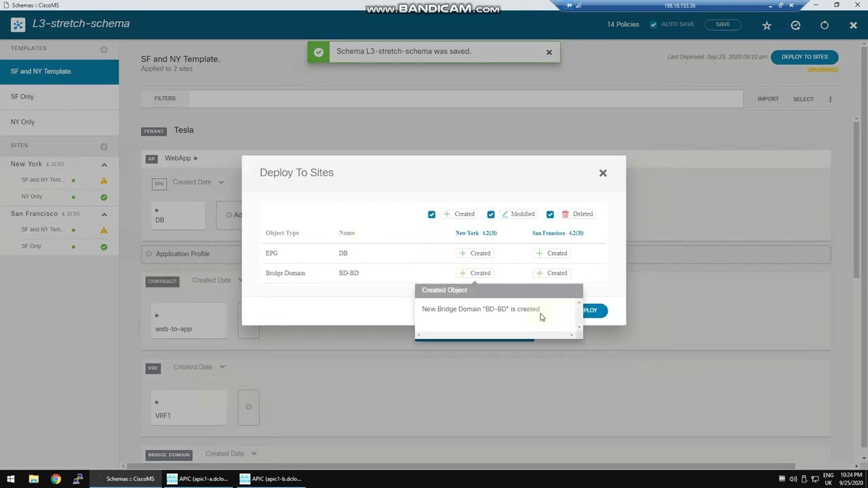Click the New York 4.2(3l) column header
The width and height of the screenshot is (868, 488).
click(476, 233)
